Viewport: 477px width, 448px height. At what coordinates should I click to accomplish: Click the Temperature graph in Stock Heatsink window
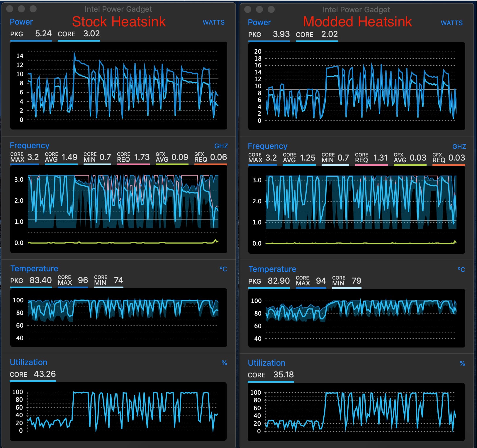click(119, 318)
